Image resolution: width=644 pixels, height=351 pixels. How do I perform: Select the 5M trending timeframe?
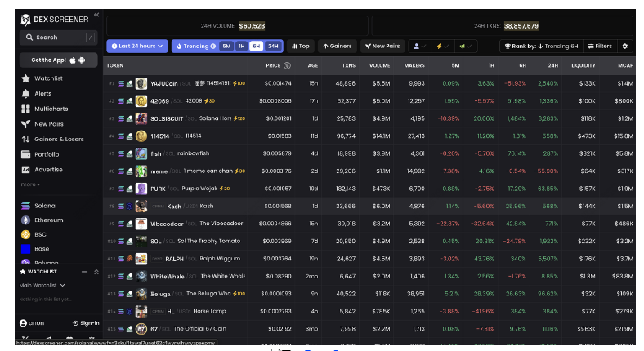click(226, 47)
